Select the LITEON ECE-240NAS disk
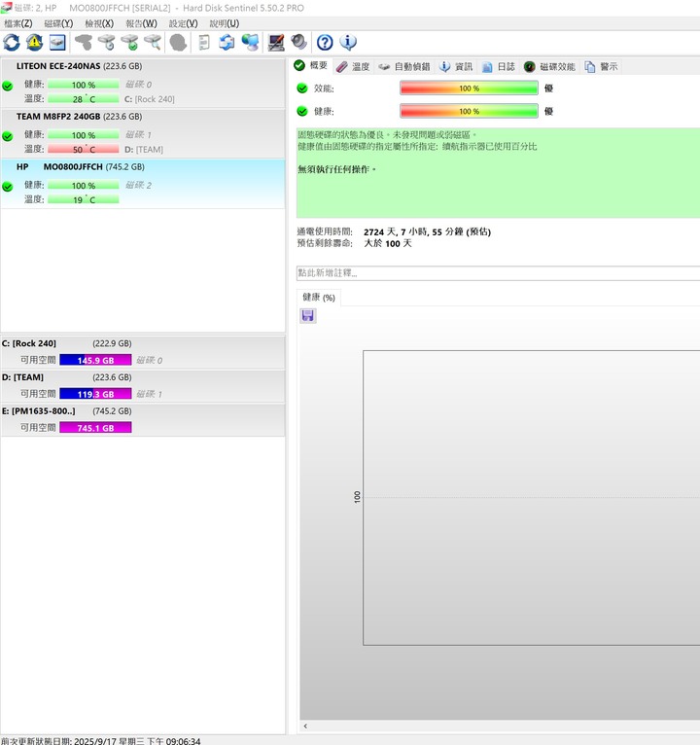 (x=78, y=66)
